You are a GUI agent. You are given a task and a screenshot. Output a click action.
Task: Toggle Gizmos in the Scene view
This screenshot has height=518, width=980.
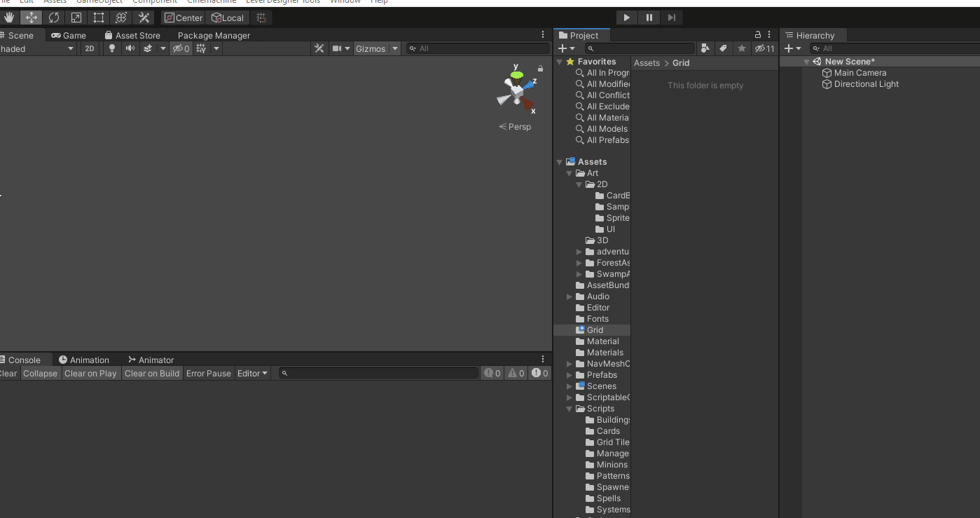click(x=371, y=48)
